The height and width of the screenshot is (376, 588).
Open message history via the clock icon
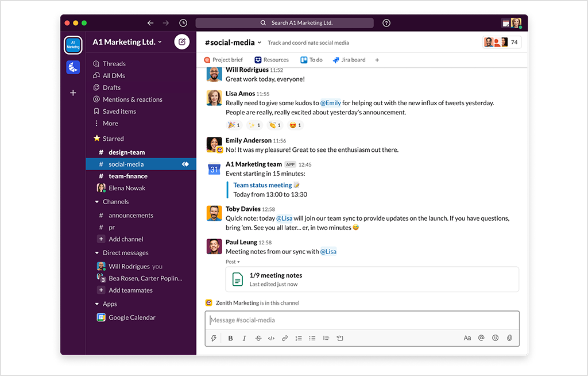(x=183, y=22)
